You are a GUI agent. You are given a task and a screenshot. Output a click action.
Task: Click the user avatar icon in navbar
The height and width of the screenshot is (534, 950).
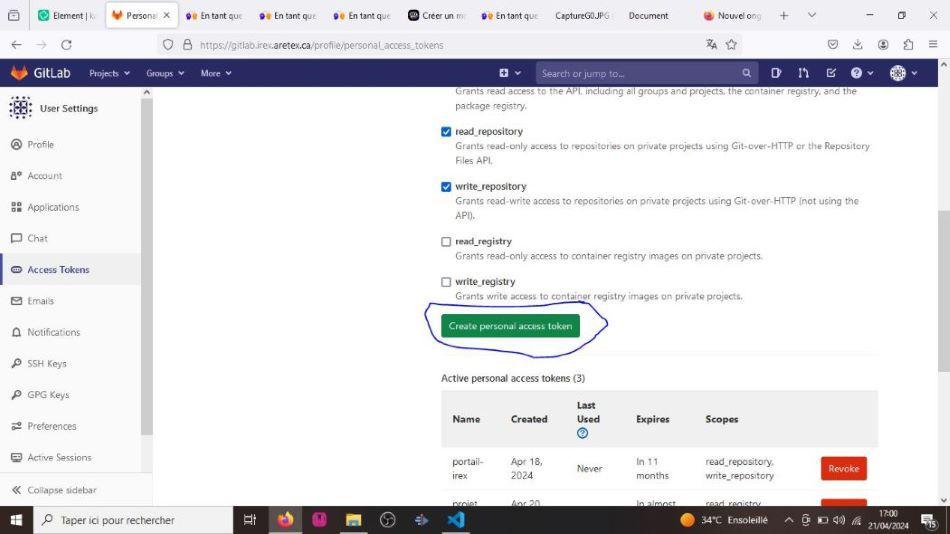pos(897,73)
